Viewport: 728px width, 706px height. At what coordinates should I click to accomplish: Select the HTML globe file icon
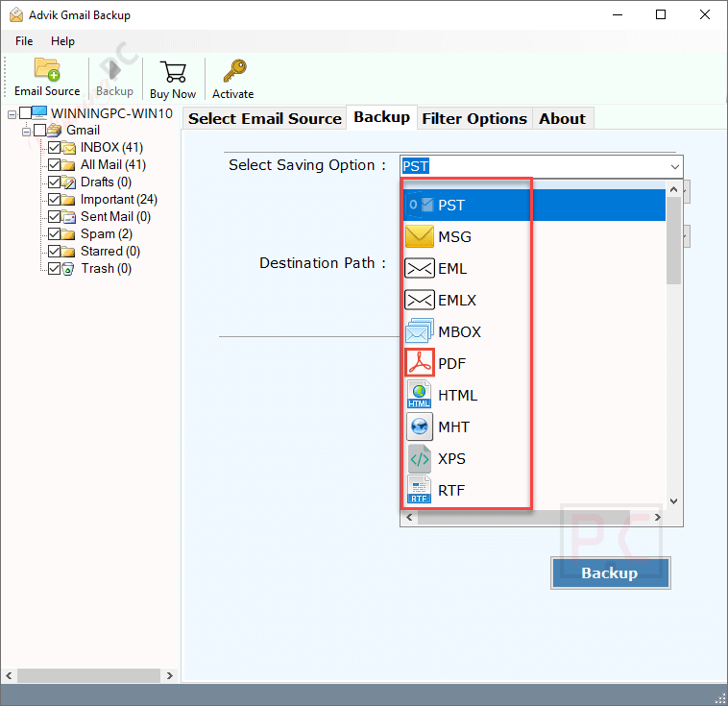click(x=420, y=395)
